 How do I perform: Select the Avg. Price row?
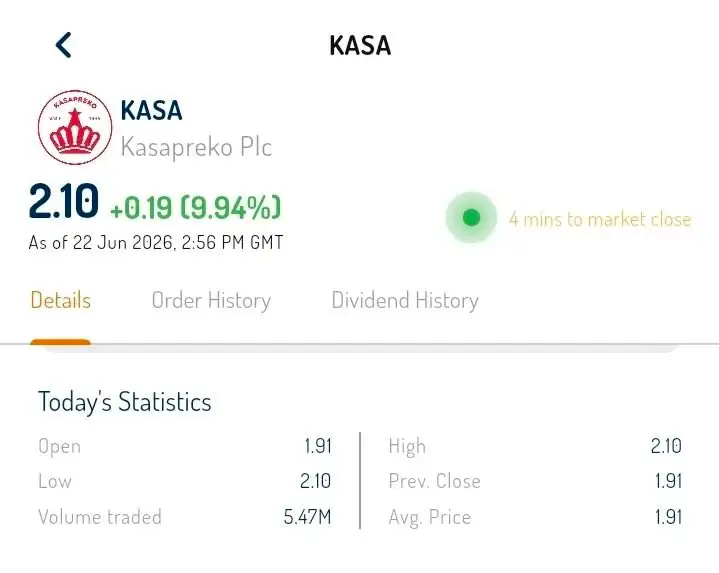pyautogui.click(x=535, y=518)
